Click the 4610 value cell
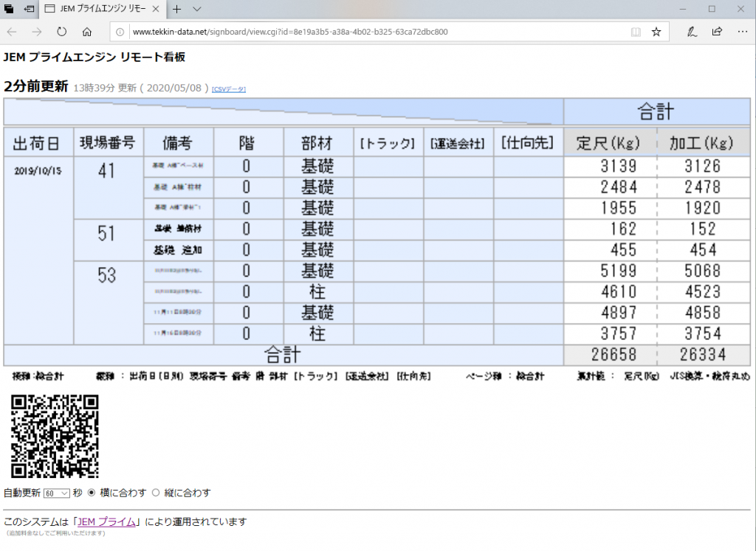The image size is (756, 551). (611, 292)
